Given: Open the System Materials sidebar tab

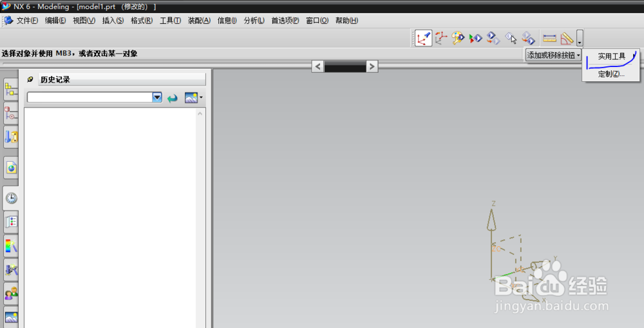Looking at the screenshot, I should (11, 222).
